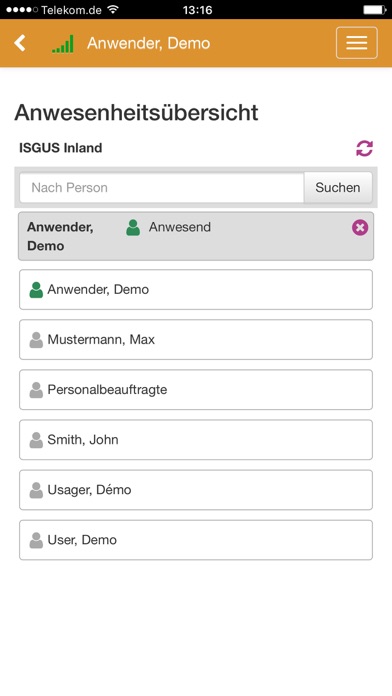Image resolution: width=392 pixels, height=696 pixels.
Task: Open the User, Demo entry
Action: (196, 540)
